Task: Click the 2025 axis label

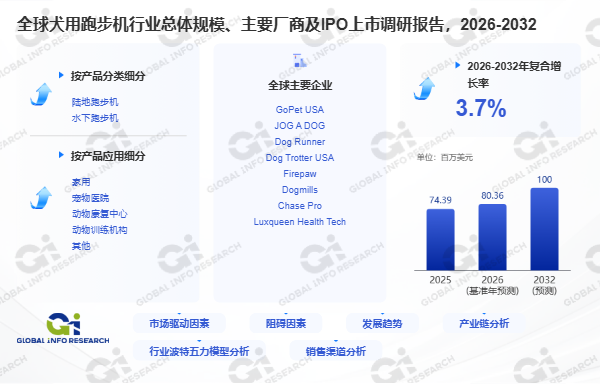Action: [440, 280]
